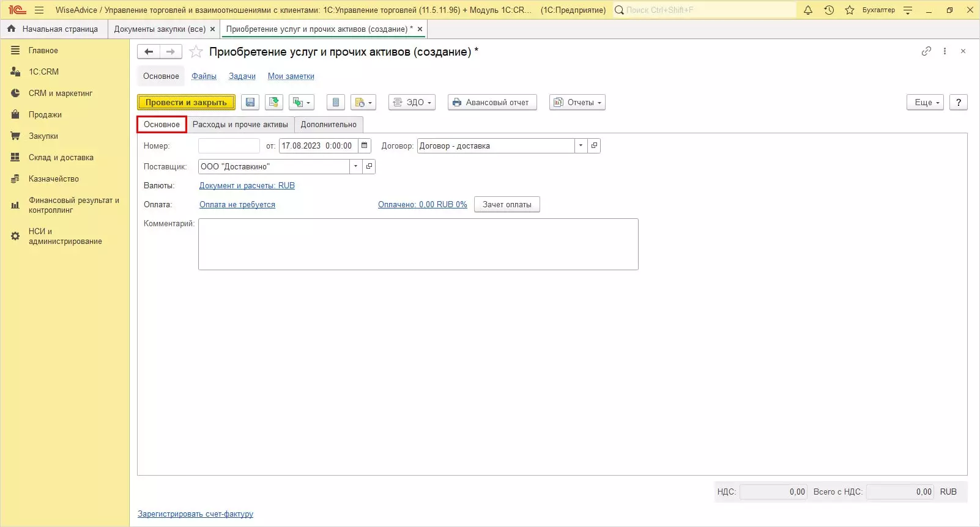This screenshot has height=527, width=980.
Task: Switch to Документы закупки (все) tab
Action: (160, 29)
